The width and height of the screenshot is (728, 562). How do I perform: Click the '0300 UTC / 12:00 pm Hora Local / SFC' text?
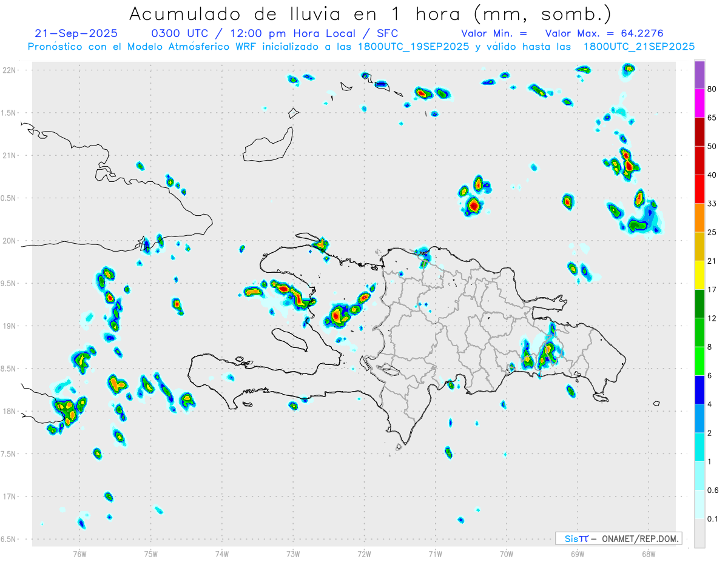coord(274,33)
